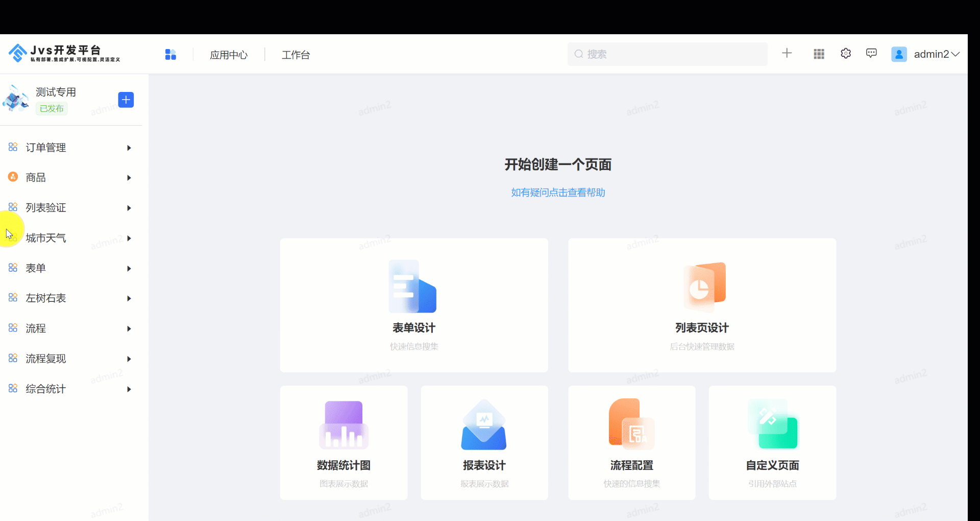Click the grid icon beside 订单管理
Screen dimensions: 980x521
pos(13,147)
